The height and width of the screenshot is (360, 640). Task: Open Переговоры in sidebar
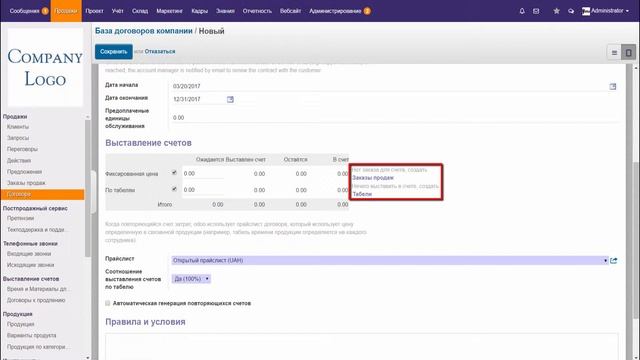[22, 149]
